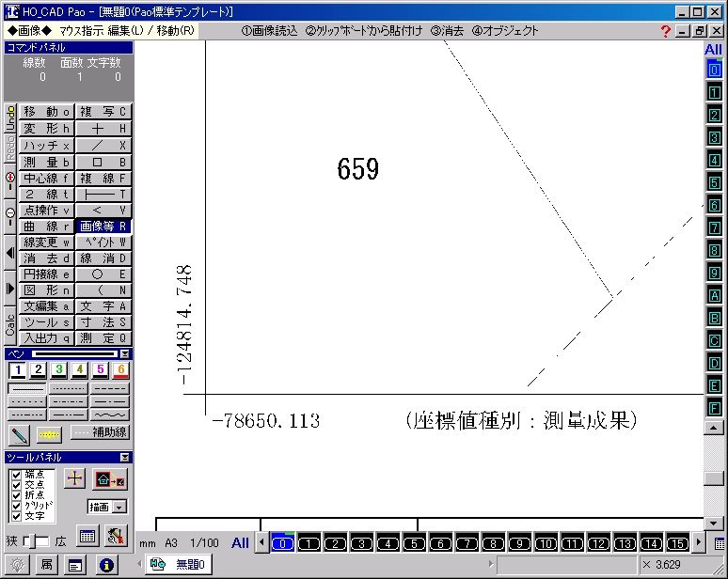Open the Calc calculator button

(10, 325)
